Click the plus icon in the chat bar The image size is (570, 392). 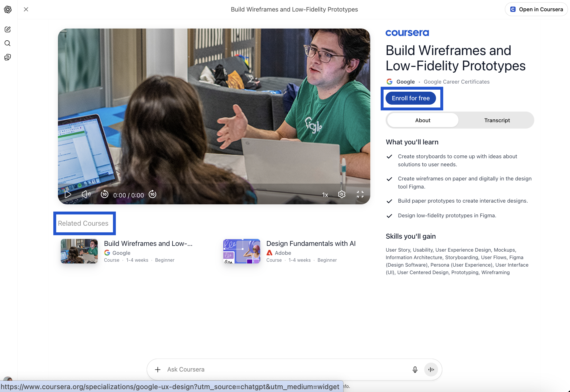tap(158, 369)
